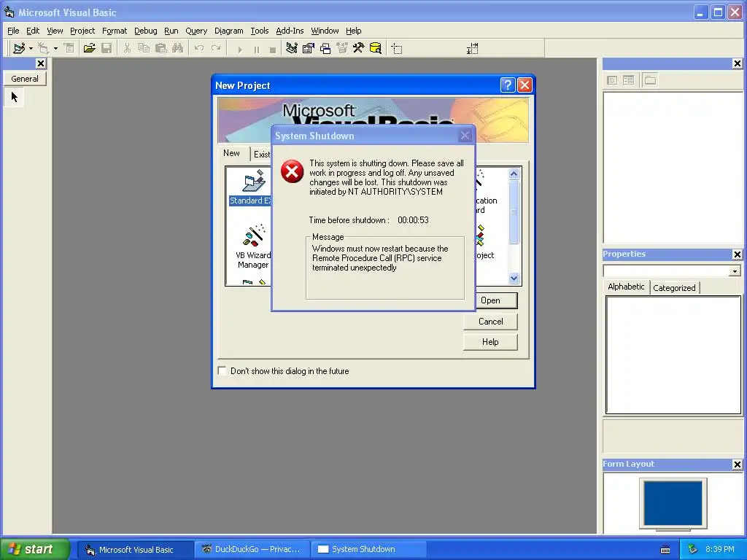Screen dimensions: 747x560
Task: Open the Add-Ins menu
Action: pyautogui.click(x=290, y=31)
